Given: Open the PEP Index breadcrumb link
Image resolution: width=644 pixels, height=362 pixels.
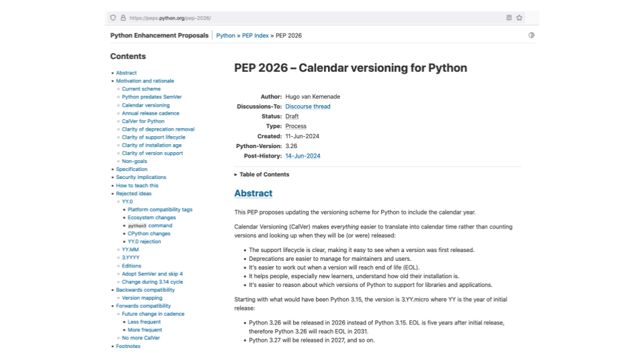Looking at the screenshot, I should tap(255, 36).
